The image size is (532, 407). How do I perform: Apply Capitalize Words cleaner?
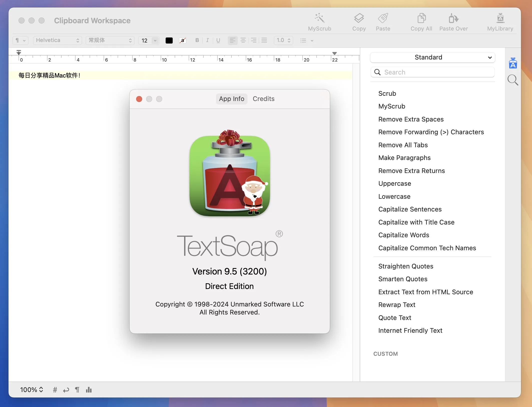click(x=404, y=235)
